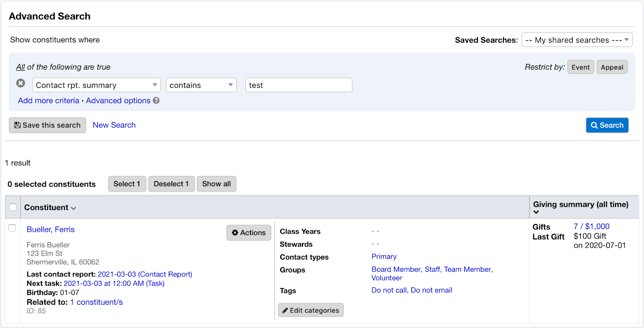Open the Saved Searches dropdown
This screenshot has height=328, width=644.
click(577, 40)
